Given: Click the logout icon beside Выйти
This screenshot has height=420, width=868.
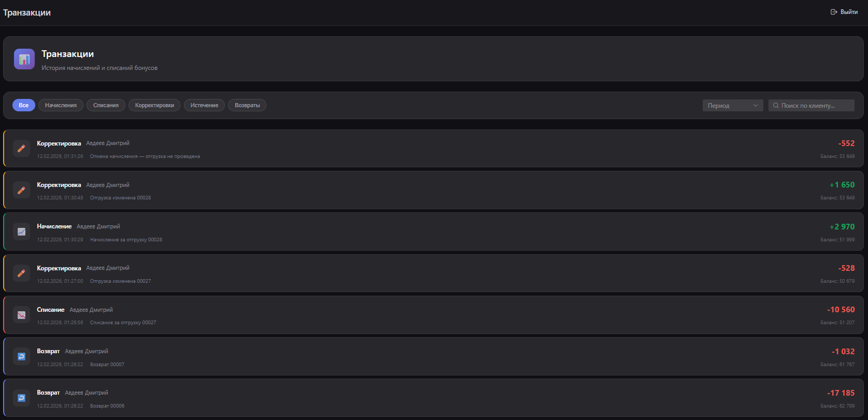Looking at the screenshot, I should pos(834,12).
